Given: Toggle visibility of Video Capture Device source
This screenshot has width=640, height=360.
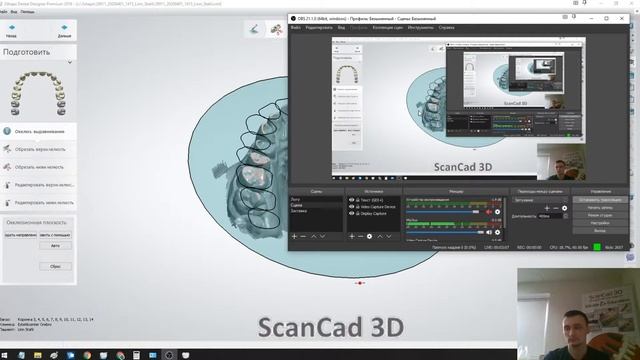Looking at the screenshot, I should click(351, 207).
